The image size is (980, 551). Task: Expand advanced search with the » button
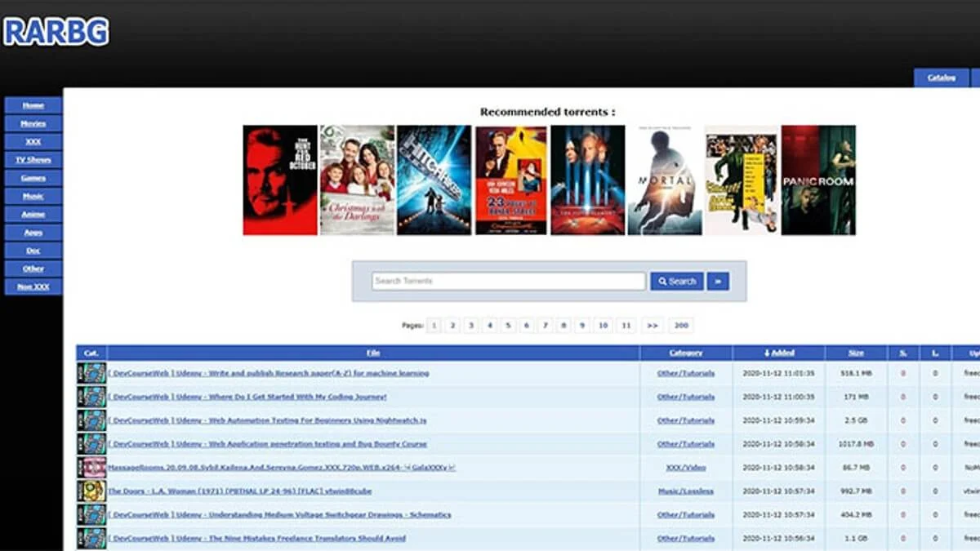(x=718, y=281)
